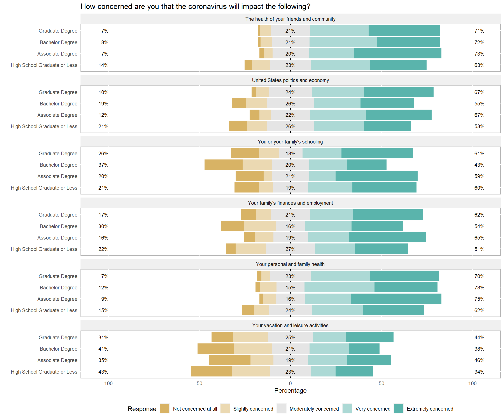Click the 0 tick label on the x-axis
The width and height of the screenshot is (504, 420).
click(x=290, y=383)
